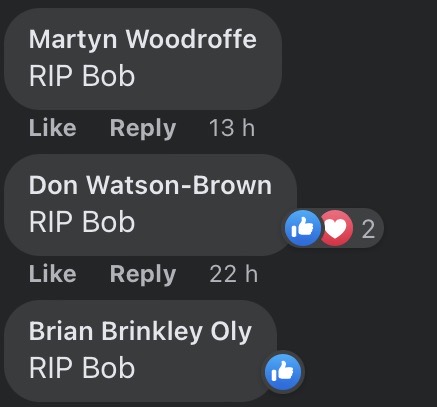Like Don Watson-Brown's comment
Viewport: 437px width, 407px height.
coord(53,274)
